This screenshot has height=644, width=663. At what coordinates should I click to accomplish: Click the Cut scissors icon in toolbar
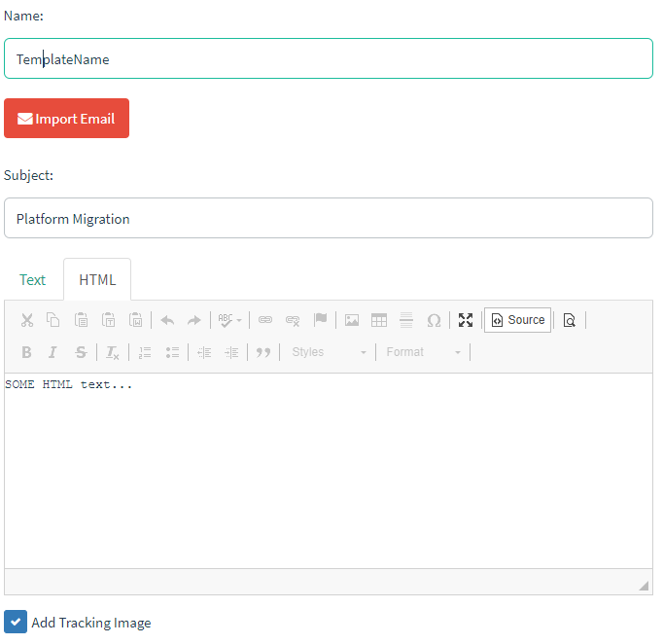tap(27, 320)
